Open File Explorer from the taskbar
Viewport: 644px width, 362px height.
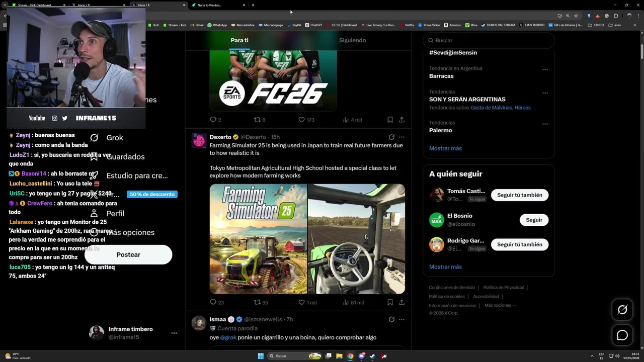(x=339, y=356)
